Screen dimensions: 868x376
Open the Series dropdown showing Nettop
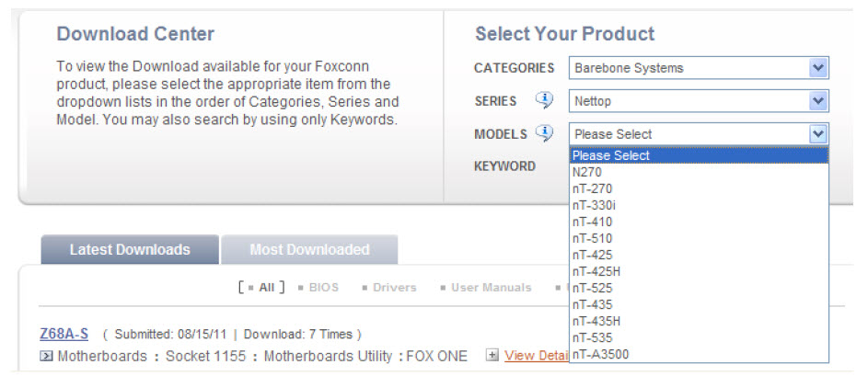[699, 101]
